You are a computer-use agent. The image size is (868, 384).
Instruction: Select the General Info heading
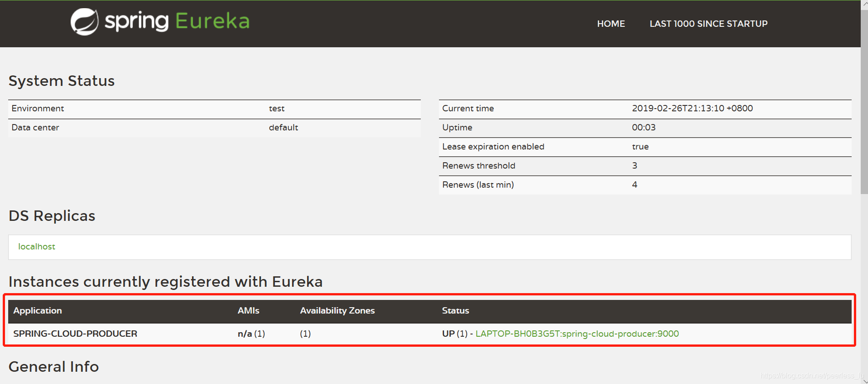[54, 366]
